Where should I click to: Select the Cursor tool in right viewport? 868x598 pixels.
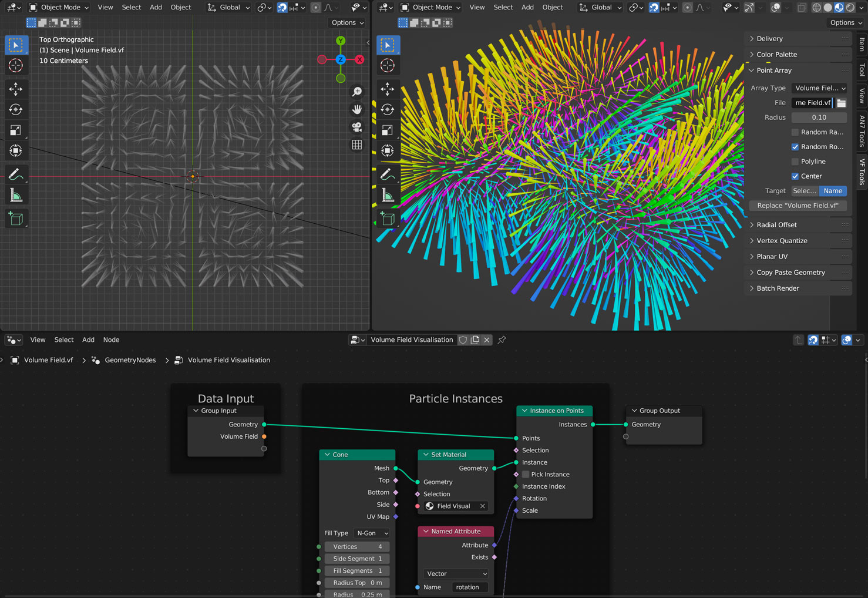388,65
